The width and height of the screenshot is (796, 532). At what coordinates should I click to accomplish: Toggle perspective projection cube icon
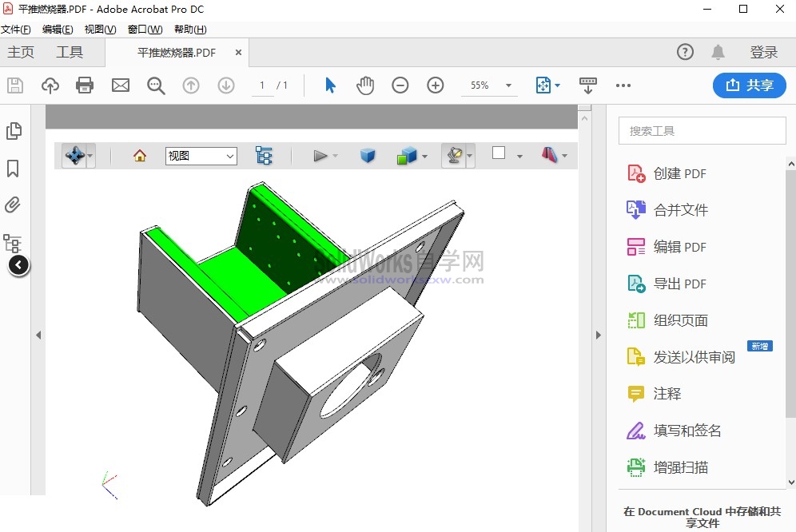(368, 156)
